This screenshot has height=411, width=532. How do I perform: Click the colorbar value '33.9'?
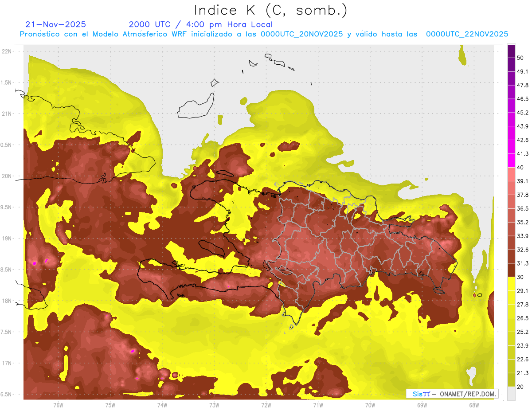[523, 236]
